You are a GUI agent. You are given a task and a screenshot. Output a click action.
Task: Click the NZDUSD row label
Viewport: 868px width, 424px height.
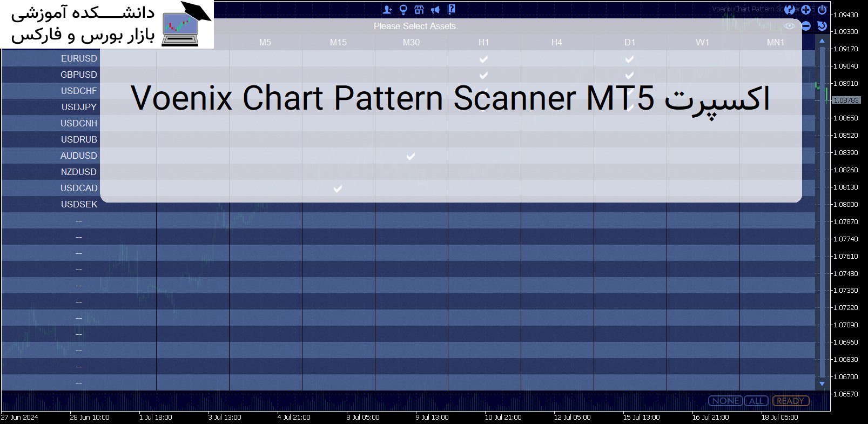[x=79, y=172]
